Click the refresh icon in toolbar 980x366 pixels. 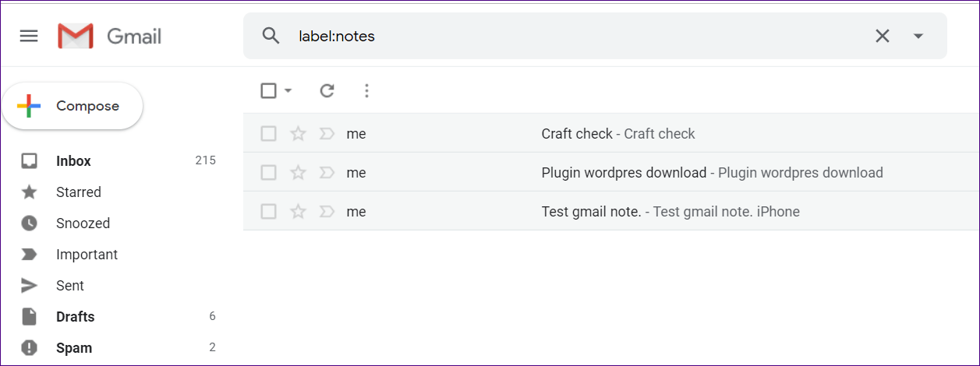click(327, 91)
